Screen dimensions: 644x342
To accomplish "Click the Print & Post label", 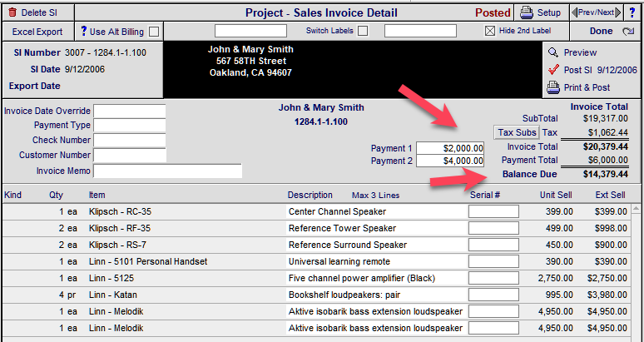I will point(587,87).
